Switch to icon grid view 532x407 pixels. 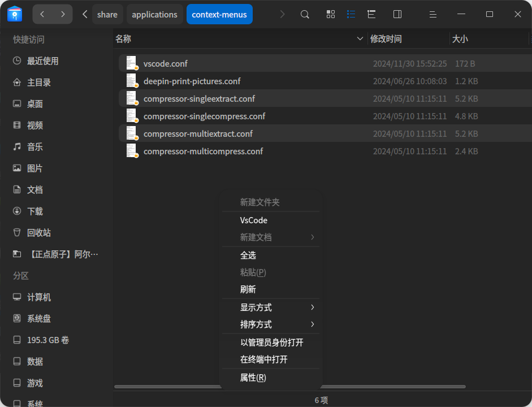[331, 14]
